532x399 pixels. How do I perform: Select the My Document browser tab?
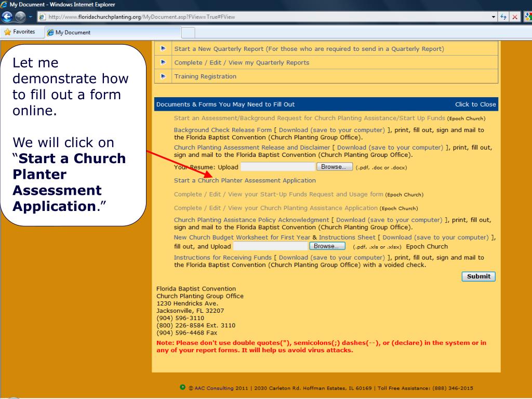pos(113,32)
